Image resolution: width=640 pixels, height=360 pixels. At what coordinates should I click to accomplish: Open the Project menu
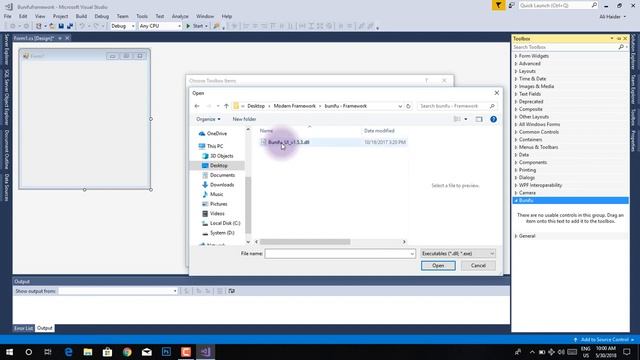point(60,16)
